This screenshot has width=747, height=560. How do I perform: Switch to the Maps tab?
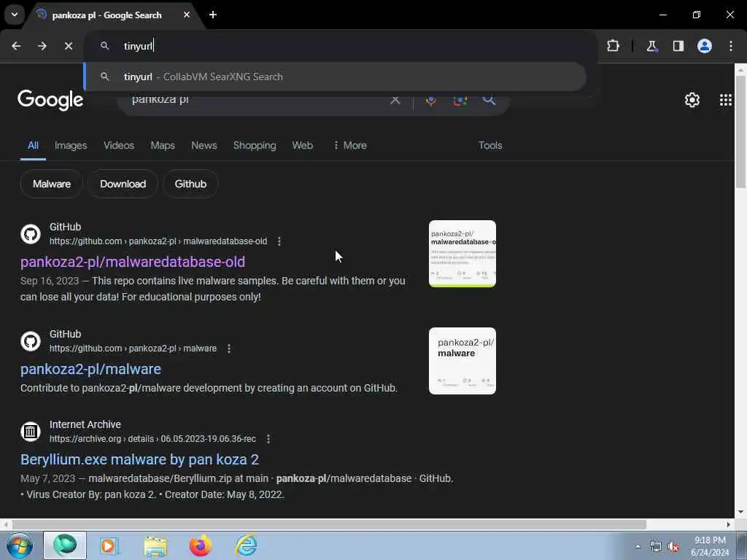click(163, 145)
